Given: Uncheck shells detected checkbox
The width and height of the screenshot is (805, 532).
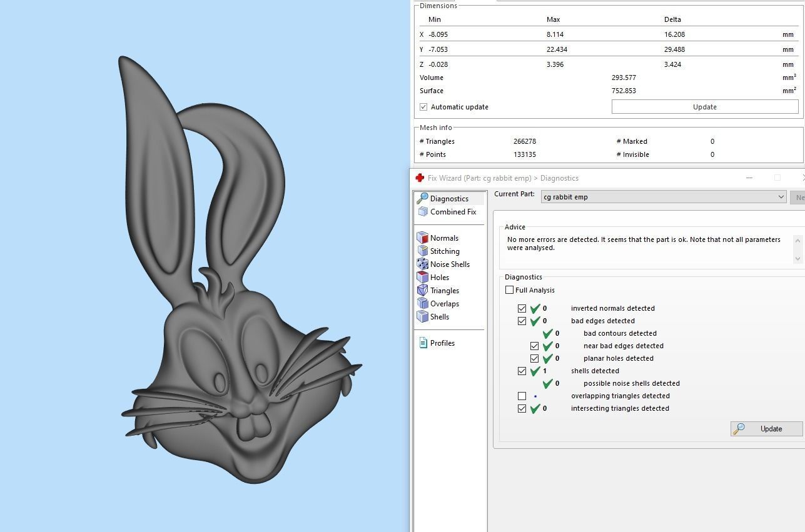Looking at the screenshot, I should (x=522, y=371).
